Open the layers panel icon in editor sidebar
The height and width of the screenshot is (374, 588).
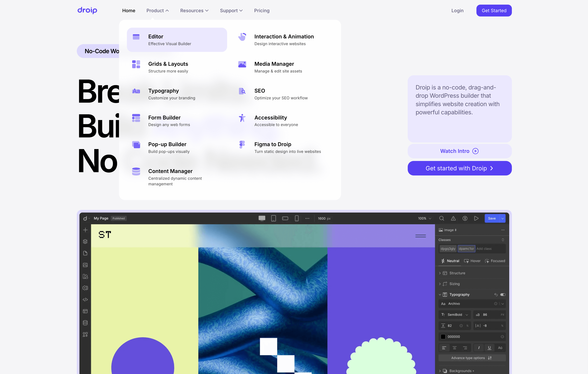(x=85, y=241)
